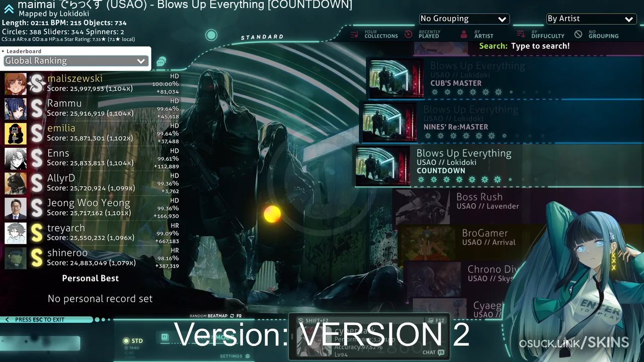Select Rammu's leaderboard score name
This screenshot has width=644, height=362.
pyautogui.click(x=64, y=104)
